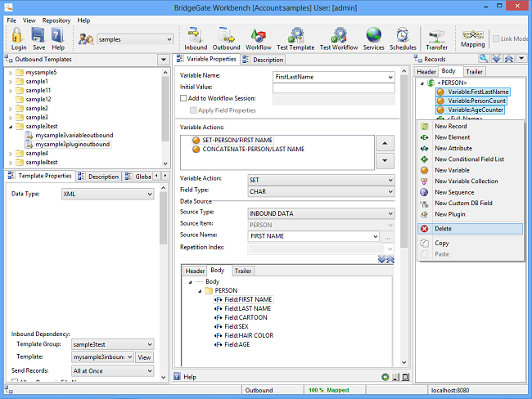Click the collapse double-up arrows above source tree
The width and height of the screenshot is (532, 399).
pyautogui.click(x=390, y=260)
